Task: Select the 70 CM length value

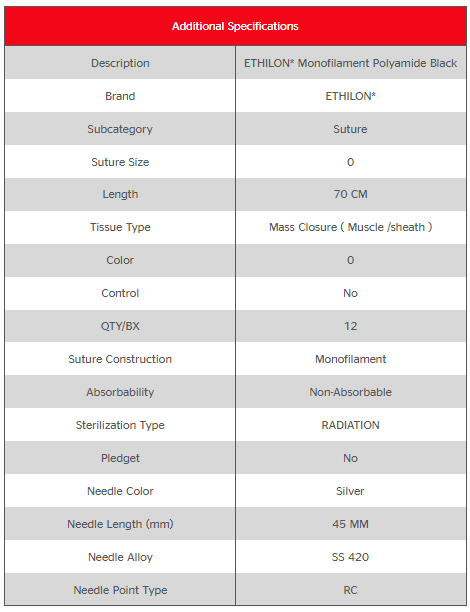Action: click(x=351, y=194)
